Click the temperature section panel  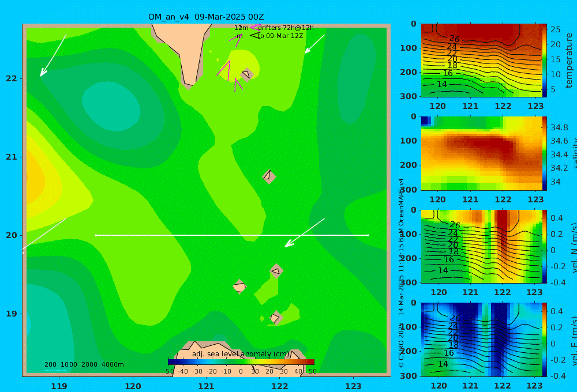point(481,61)
